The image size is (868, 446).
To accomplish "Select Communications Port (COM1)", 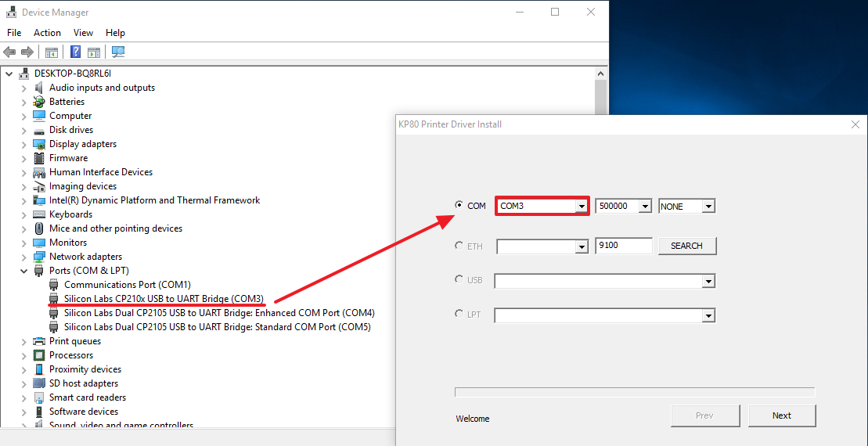I will (x=128, y=284).
